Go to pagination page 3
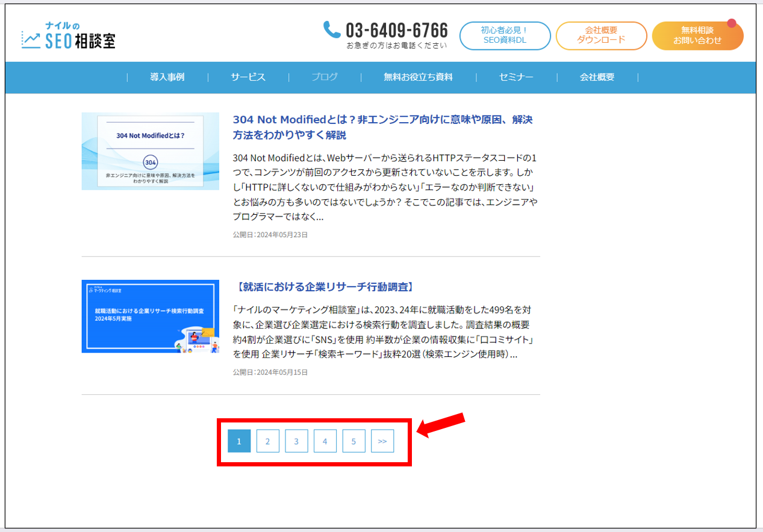The height and width of the screenshot is (532, 763). click(296, 441)
